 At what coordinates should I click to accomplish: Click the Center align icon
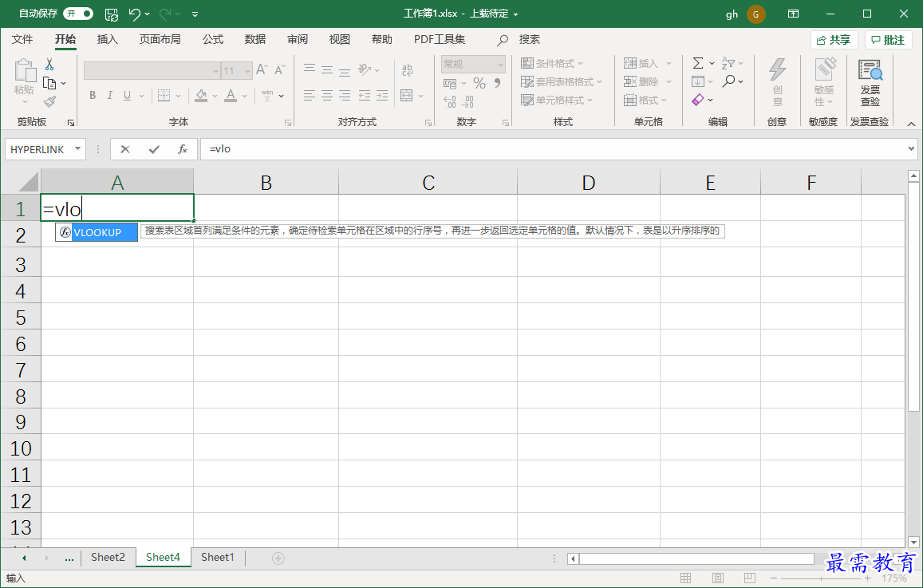(327, 96)
